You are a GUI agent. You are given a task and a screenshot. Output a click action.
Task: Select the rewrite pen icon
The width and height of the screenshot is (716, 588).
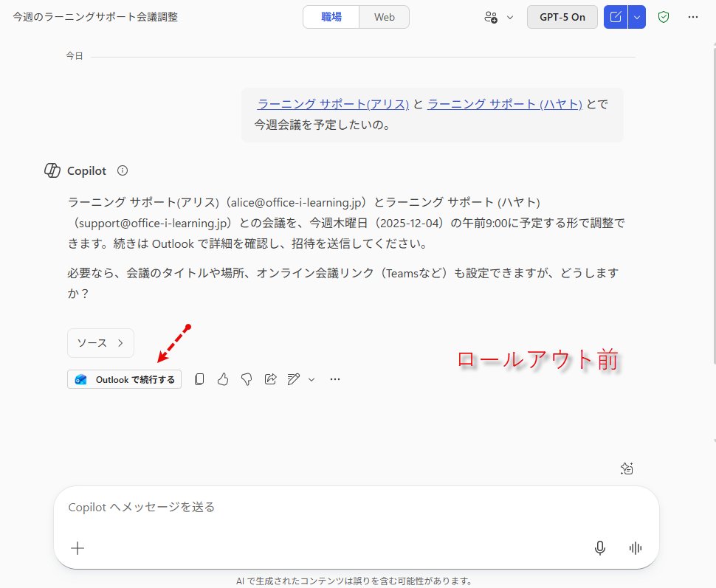[x=293, y=378]
